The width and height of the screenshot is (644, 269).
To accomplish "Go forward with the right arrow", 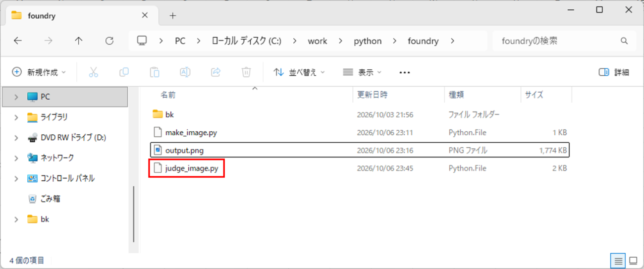I will click(48, 41).
